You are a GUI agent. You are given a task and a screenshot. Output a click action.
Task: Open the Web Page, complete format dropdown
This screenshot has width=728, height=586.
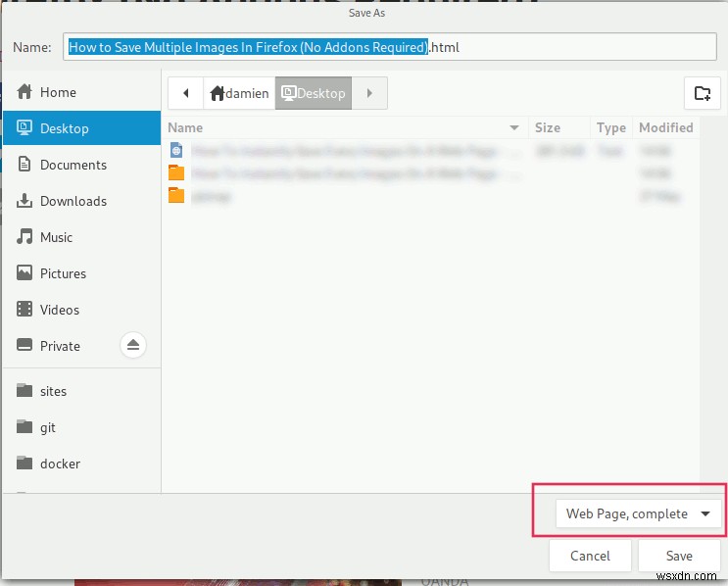(639, 513)
